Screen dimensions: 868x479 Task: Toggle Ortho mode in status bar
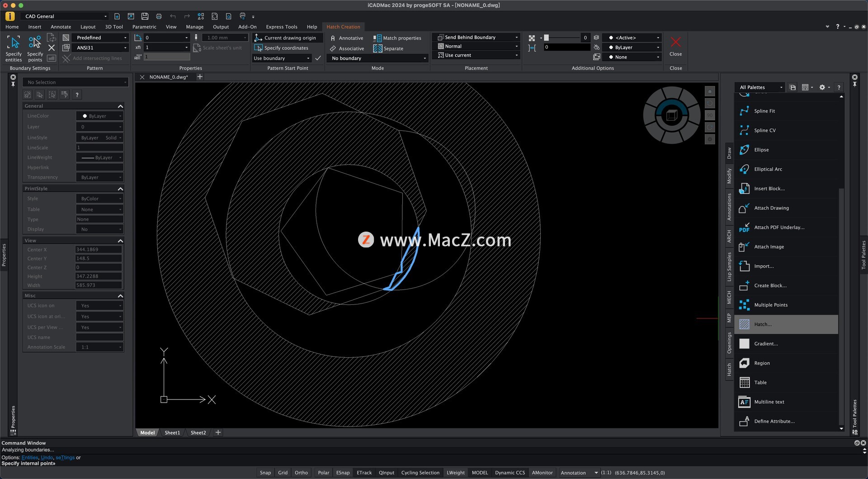(x=301, y=473)
